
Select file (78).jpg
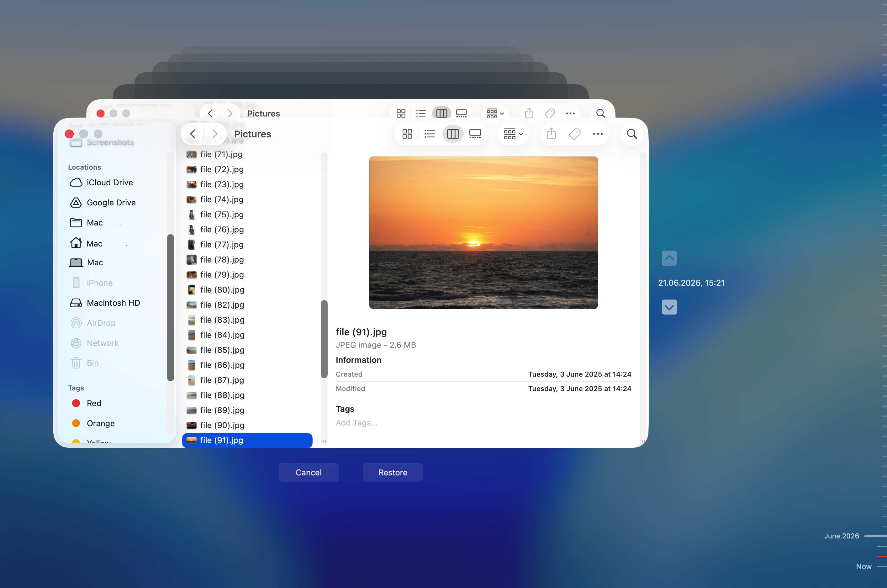247,259
